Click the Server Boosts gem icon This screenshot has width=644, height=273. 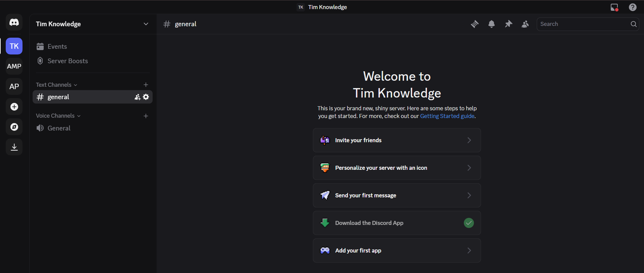(40, 61)
